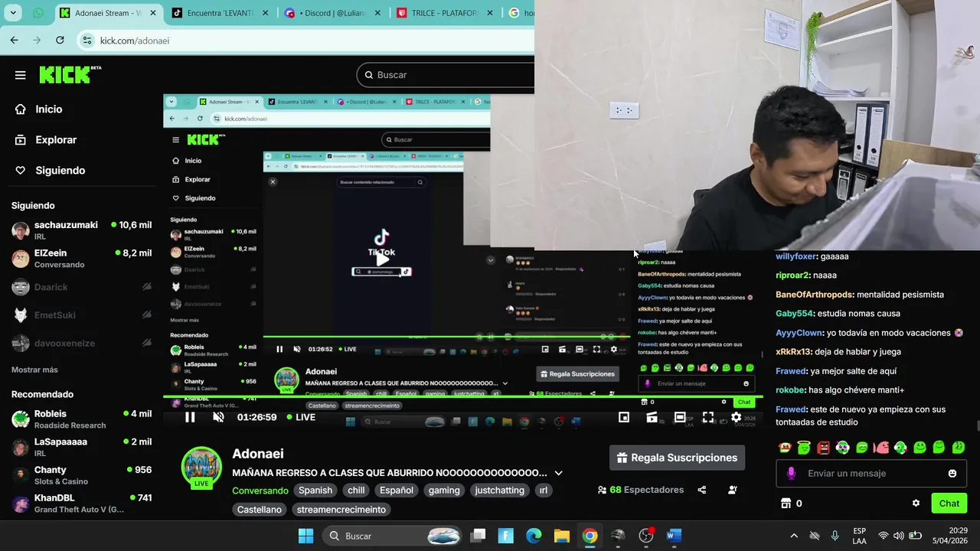The image size is (980, 551).
Task: Open Explorar in the sidebar
Action: [56, 140]
